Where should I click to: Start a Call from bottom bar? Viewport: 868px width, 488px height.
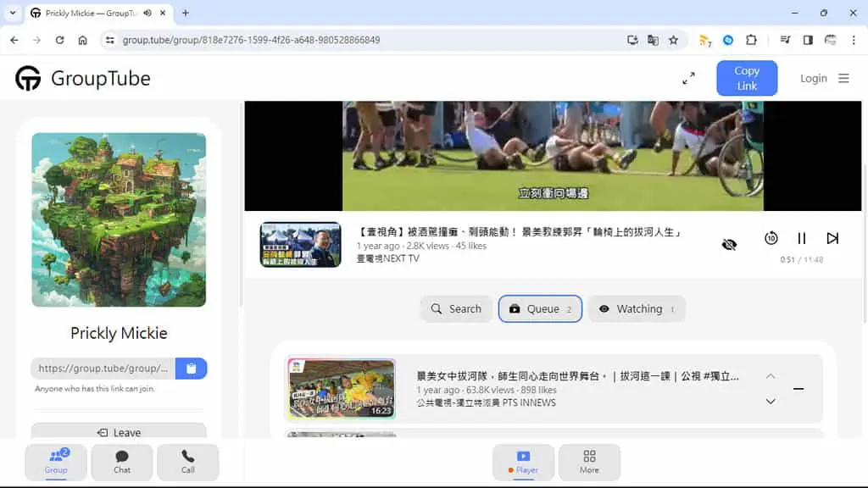(188, 462)
